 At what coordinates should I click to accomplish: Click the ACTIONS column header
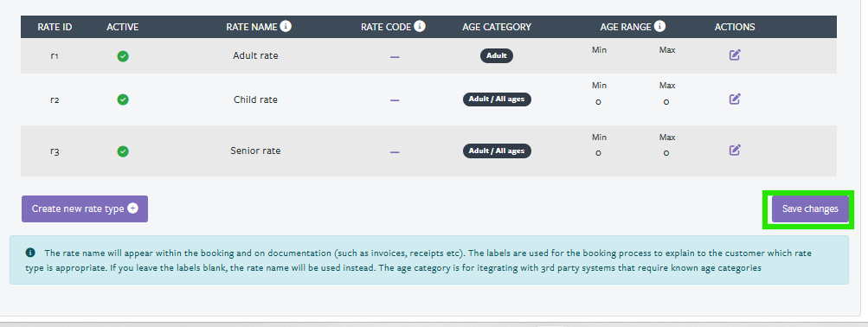735,27
